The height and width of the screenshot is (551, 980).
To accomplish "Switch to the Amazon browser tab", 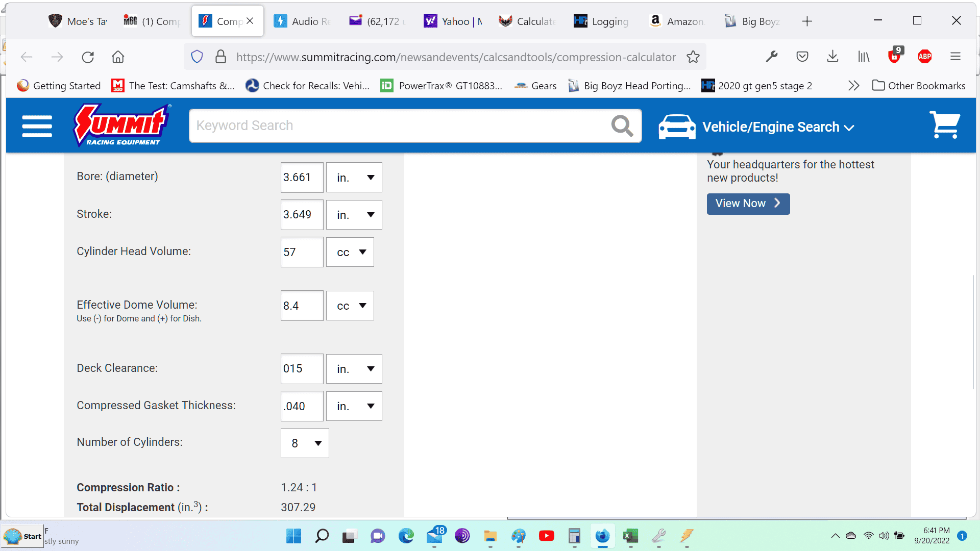I will click(x=678, y=21).
